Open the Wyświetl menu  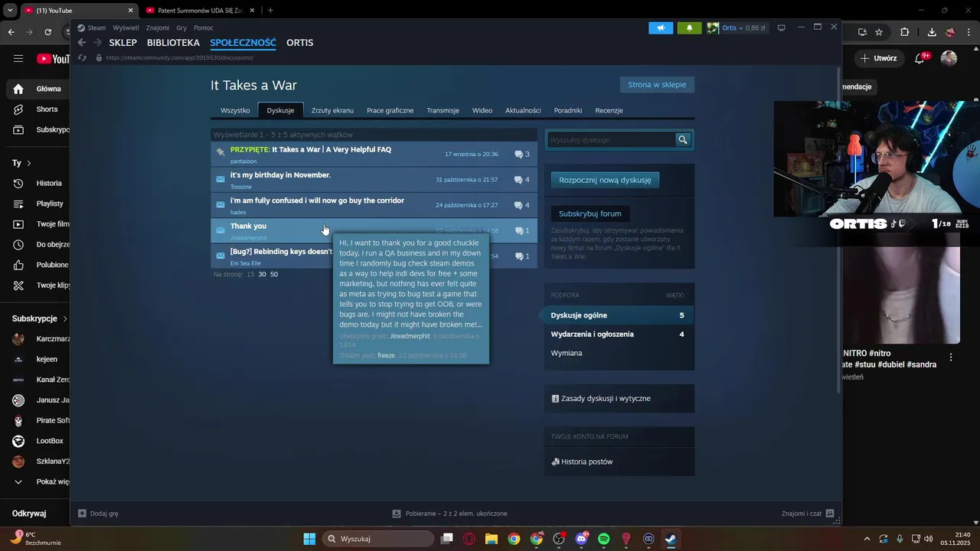point(126,28)
